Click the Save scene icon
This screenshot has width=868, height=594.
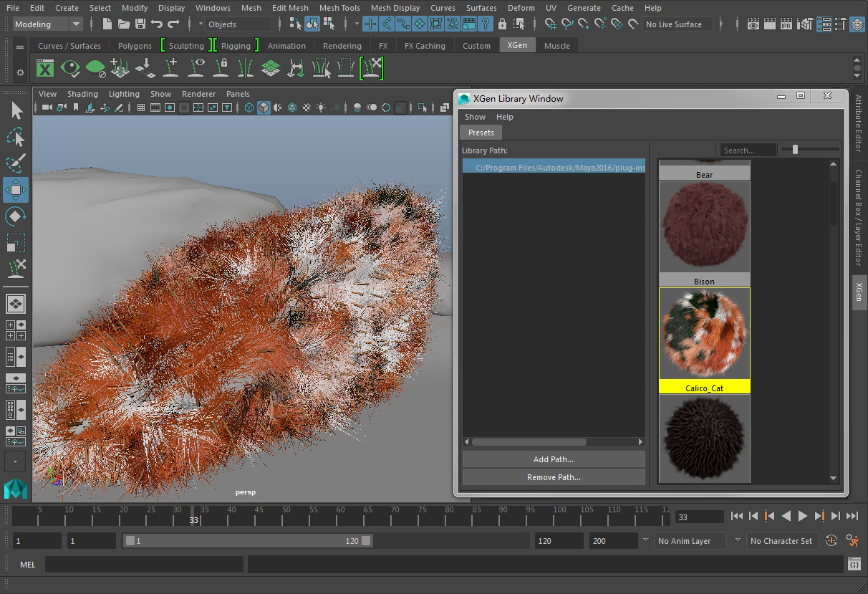[x=140, y=24]
